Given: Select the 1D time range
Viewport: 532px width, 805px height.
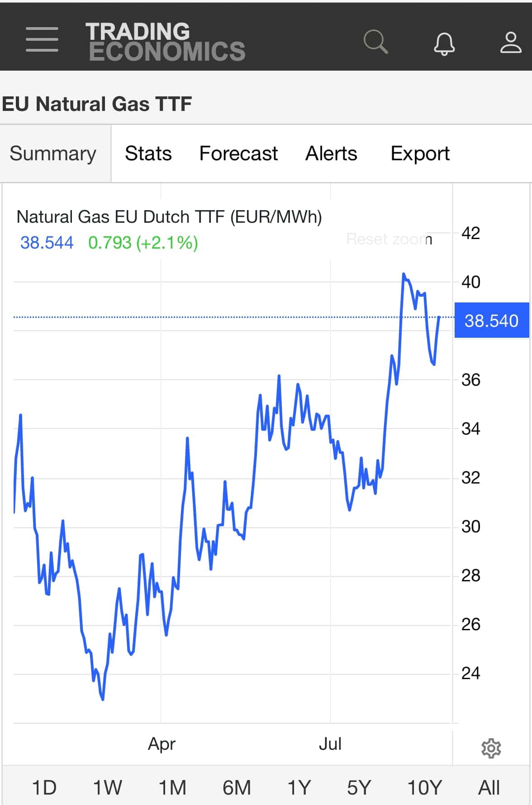Looking at the screenshot, I should point(44,787).
